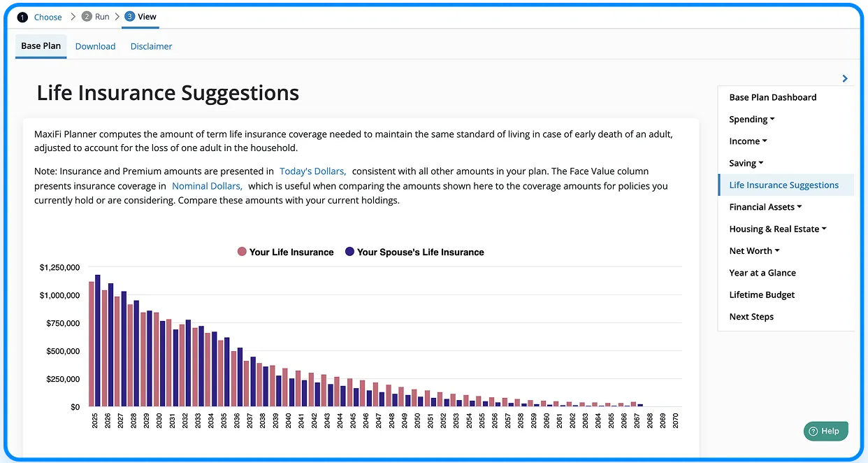
Task: Open the Help chat button
Action: point(825,431)
